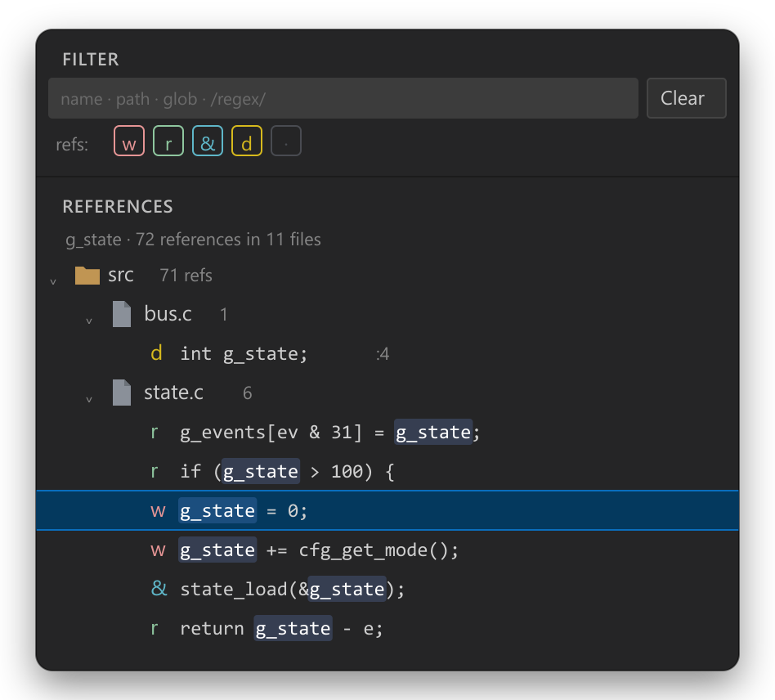This screenshot has width=775, height=700.
Task: Click the '71 refs' count text
Action: [186, 276]
